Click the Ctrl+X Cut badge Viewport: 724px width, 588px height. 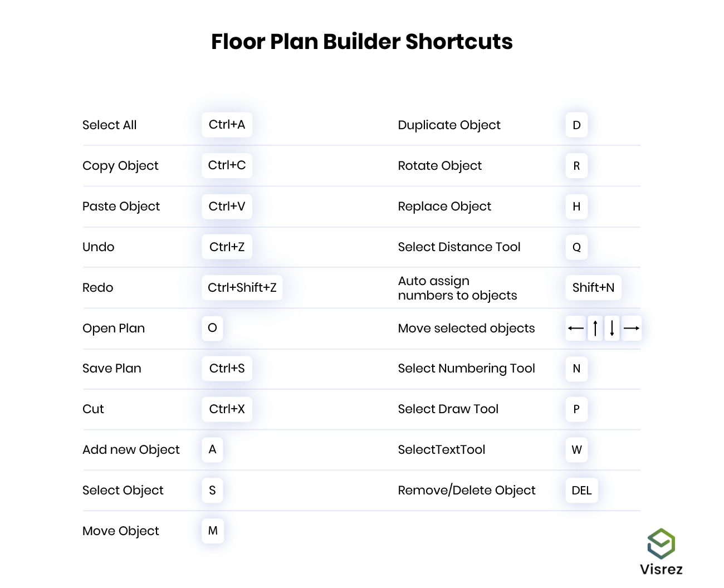[227, 409]
